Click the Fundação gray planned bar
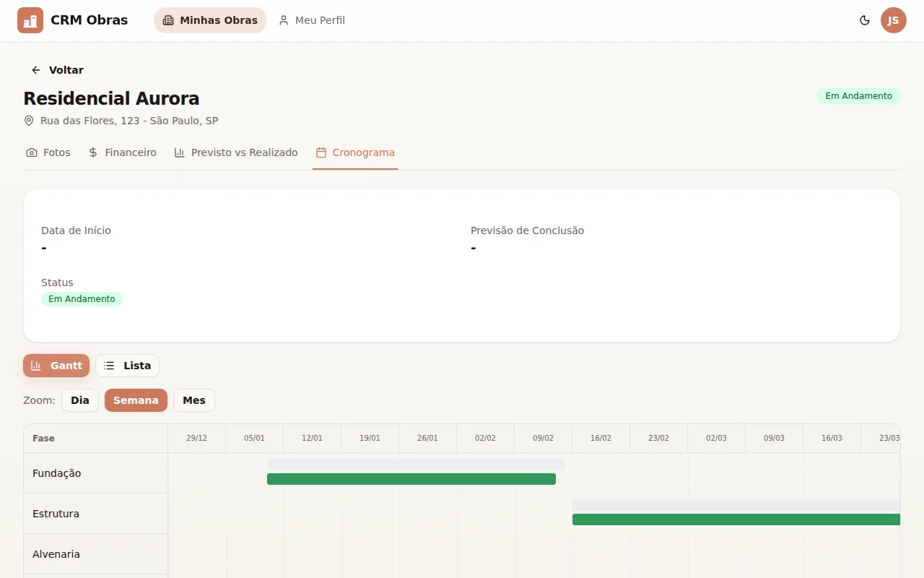 pos(416,464)
